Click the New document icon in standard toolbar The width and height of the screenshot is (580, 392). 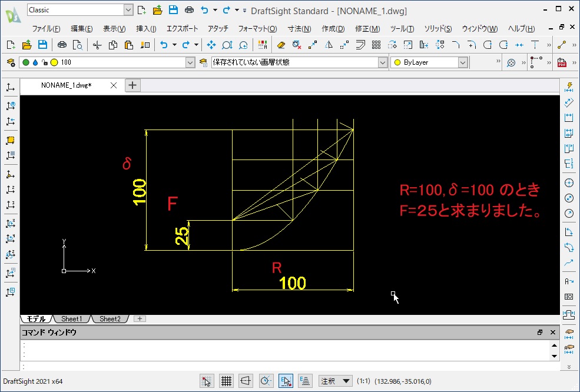tap(11, 45)
